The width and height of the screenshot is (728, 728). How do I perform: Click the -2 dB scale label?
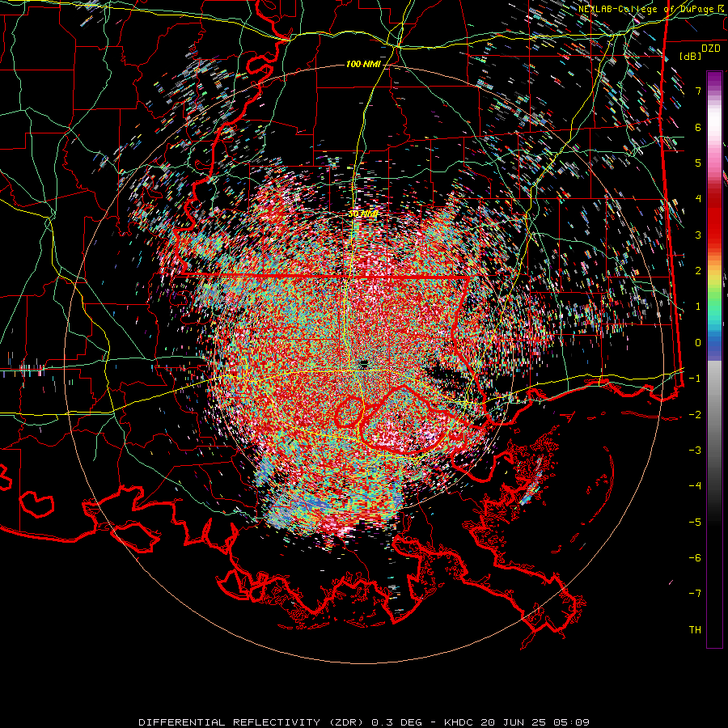tap(695, 415)
